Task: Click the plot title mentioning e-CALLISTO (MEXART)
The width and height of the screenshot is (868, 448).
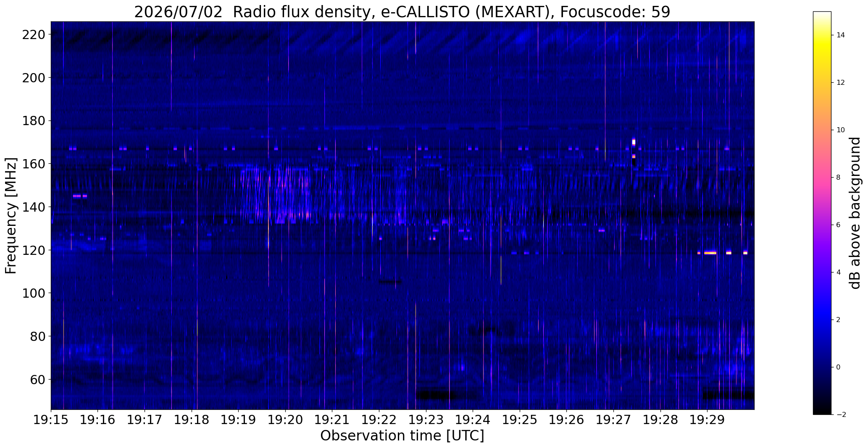Action: tap(402, 12)
